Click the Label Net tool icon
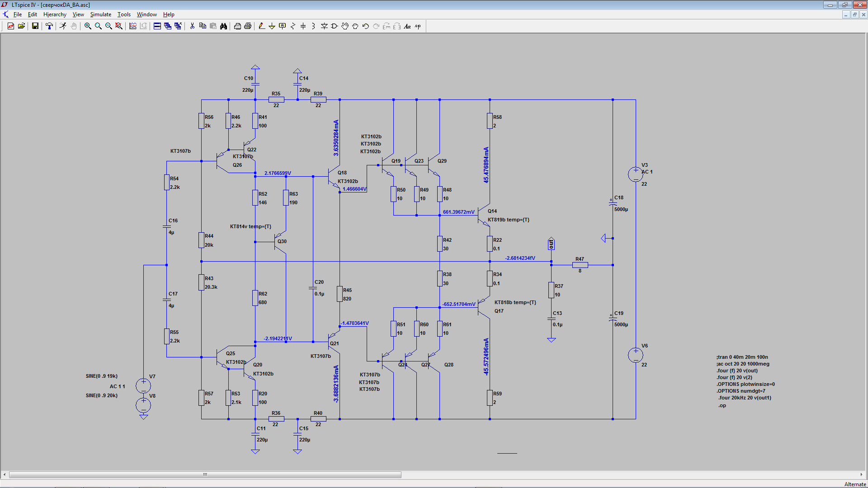Screen dimensions: 868x488 (x=282, y=26)
